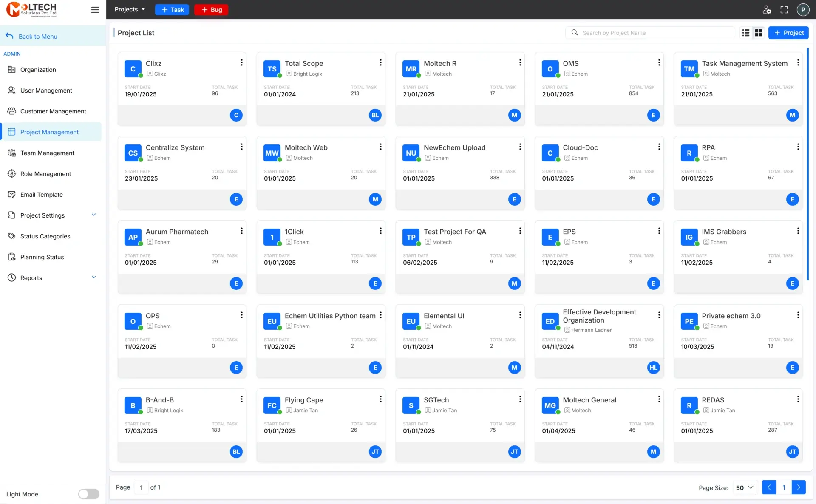Open Customer Management from sidebar
This screenshot has height=504, width=816.
[53, 111]
